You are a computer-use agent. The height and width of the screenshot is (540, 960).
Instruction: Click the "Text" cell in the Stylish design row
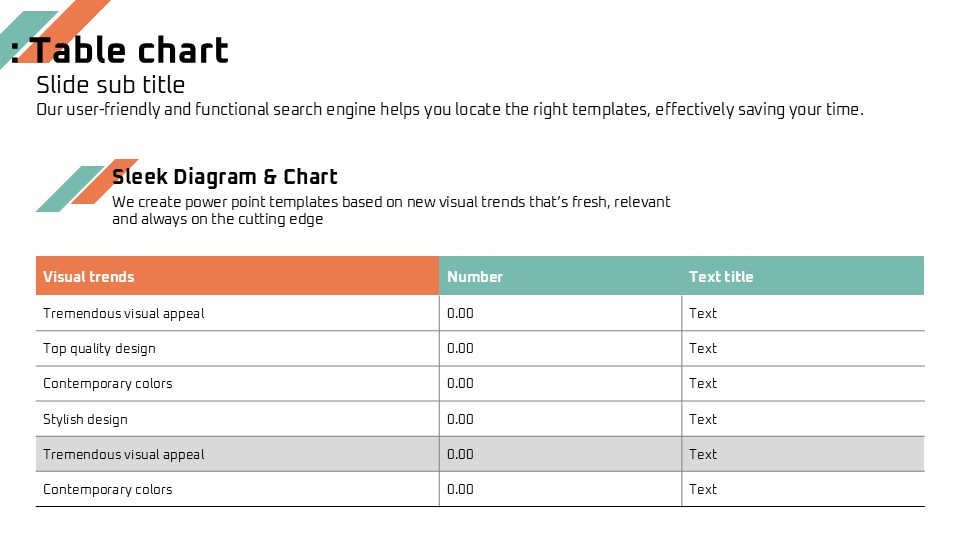pyautogui.click(x=703, y=419)
